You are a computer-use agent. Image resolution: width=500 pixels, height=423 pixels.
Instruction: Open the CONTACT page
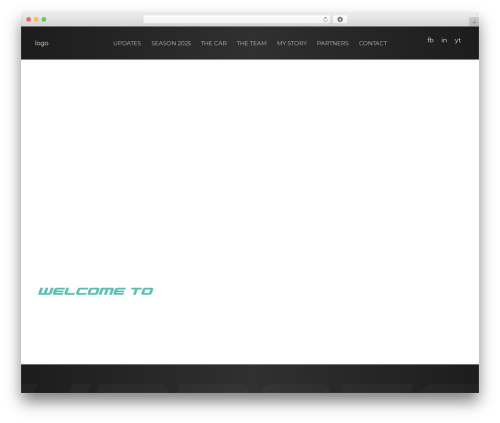[373, 43]
